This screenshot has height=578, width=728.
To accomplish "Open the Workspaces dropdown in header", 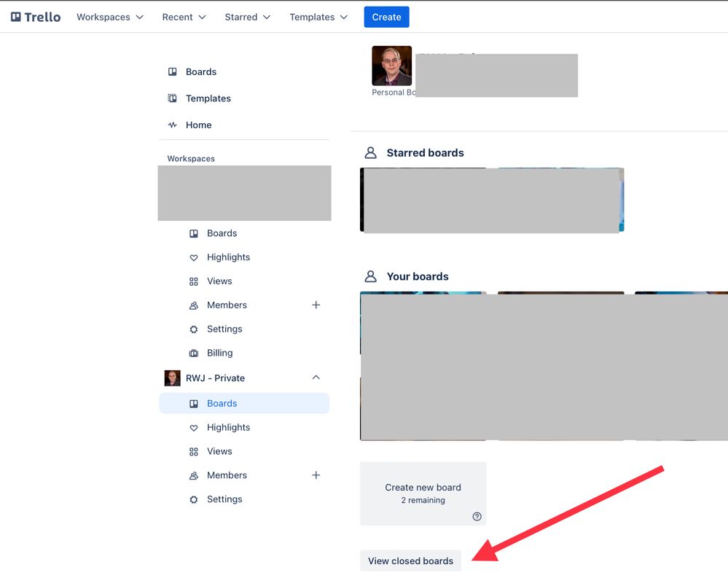I will pyautogui.click(x=110, y=17).
